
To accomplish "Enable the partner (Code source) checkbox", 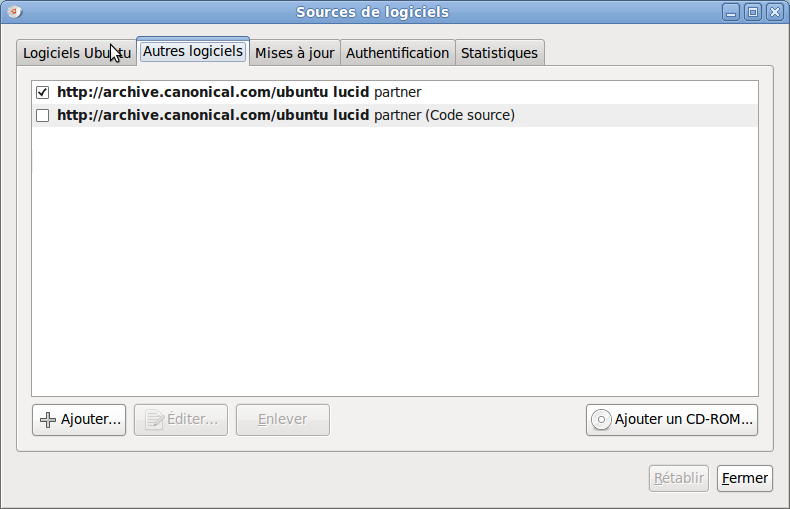I will pos(42,115).
